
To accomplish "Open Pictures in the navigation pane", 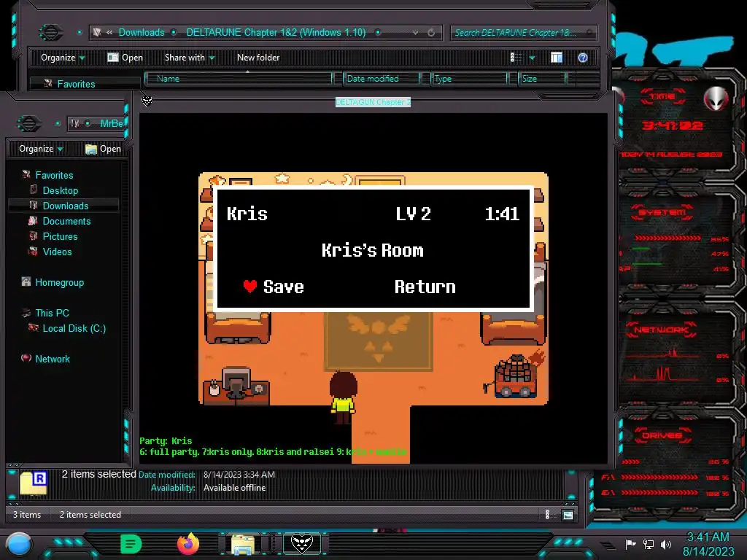I will pyautogui.click(x=60, y=236).
